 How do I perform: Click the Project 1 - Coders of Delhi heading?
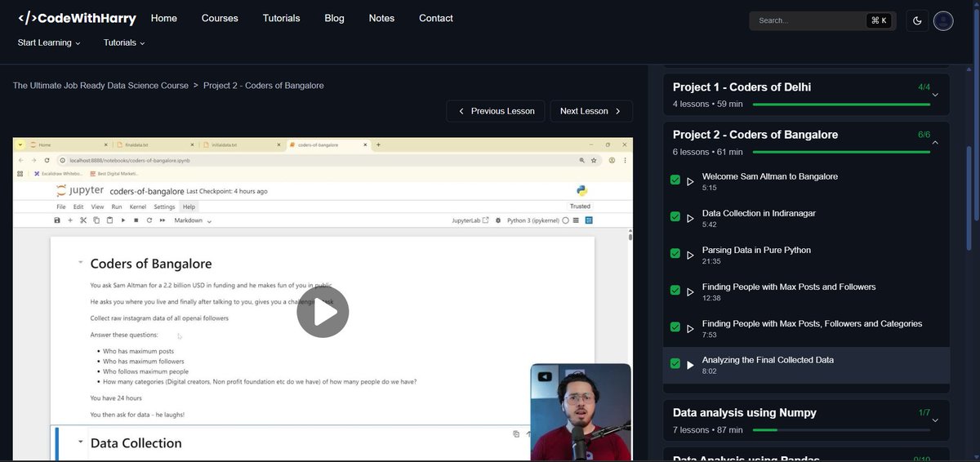pos(742,87)
